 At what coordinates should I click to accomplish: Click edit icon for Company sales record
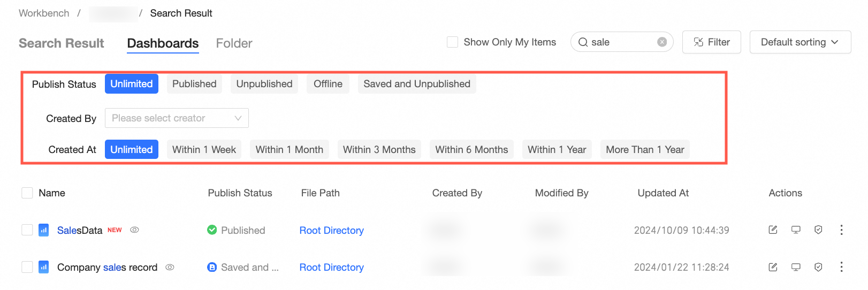click(773, 267)
